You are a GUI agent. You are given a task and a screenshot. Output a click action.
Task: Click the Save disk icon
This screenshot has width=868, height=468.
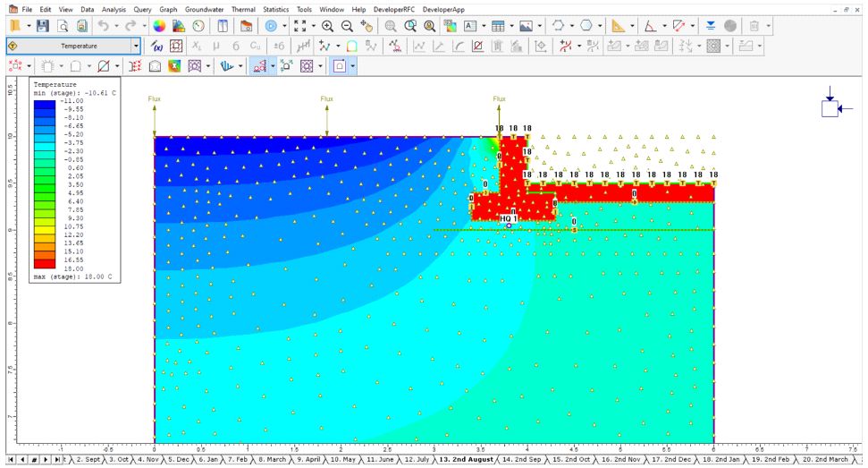(x=42, y=27)
